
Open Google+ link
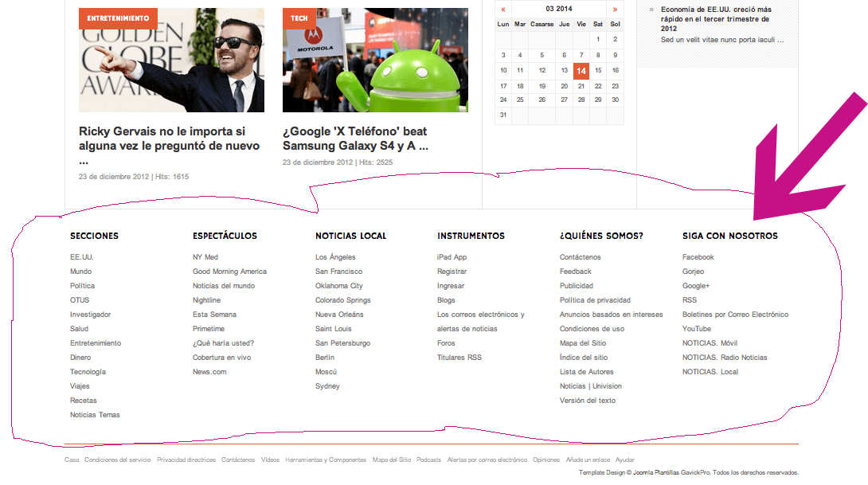coord(696,286)
